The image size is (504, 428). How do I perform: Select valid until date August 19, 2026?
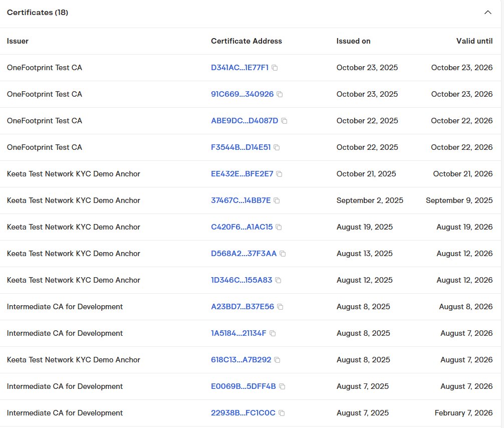464,227
